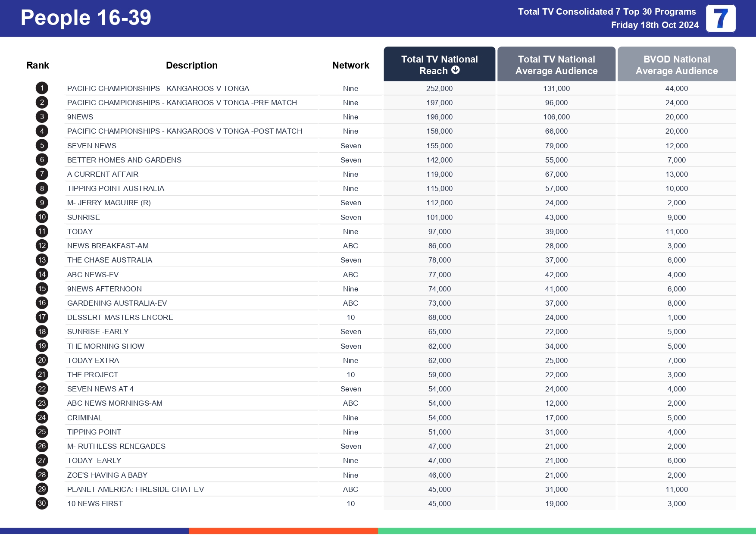Click the rank 10 circle marker
This screenshot has height=535, width=756.
(41, 217)
